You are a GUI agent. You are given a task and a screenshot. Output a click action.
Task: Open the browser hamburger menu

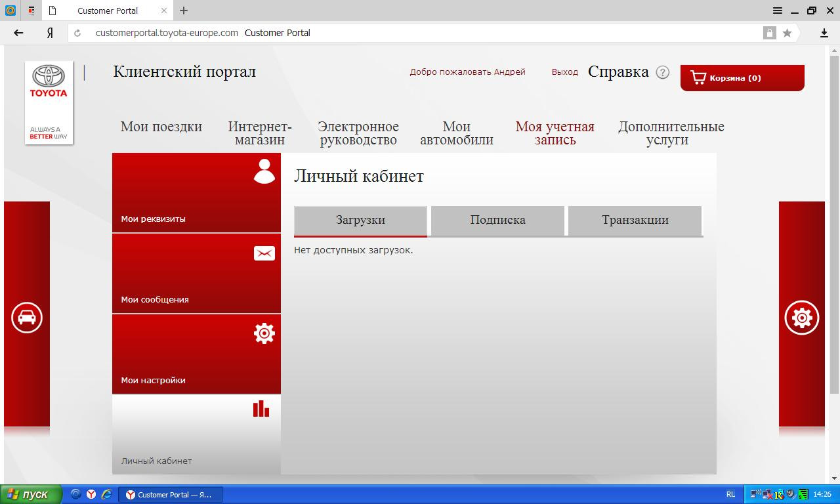[x=778, y=10]
